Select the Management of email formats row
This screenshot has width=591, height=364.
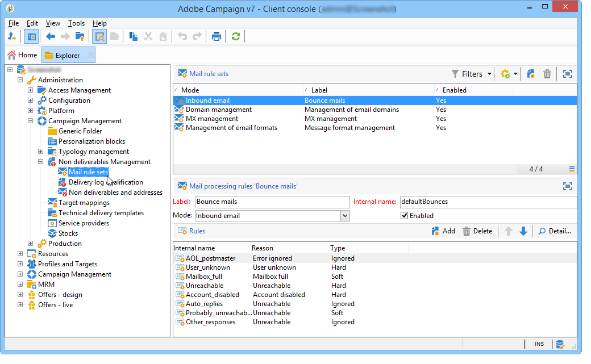coord(374,128)
